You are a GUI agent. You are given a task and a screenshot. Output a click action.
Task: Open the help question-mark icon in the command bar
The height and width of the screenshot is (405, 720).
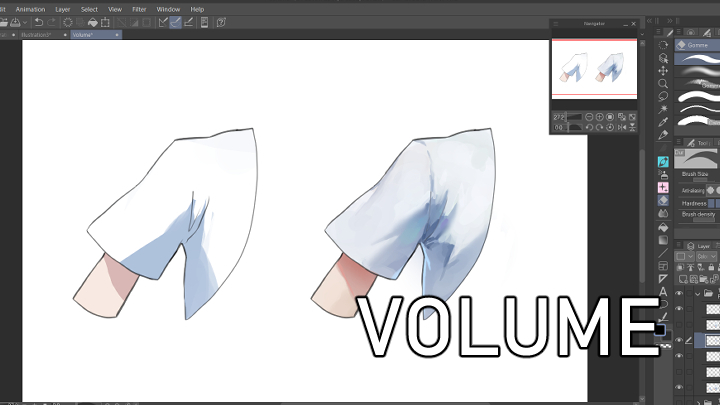pos(221,22)
